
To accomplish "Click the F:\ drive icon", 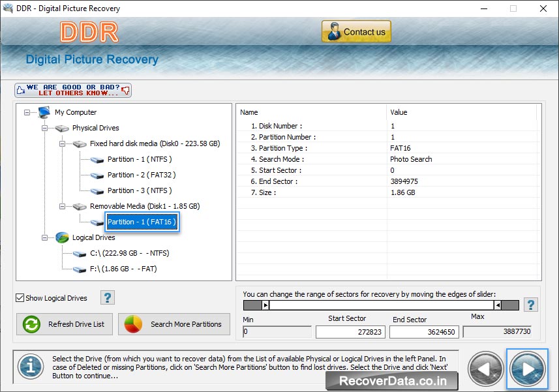I will point(80,269).
